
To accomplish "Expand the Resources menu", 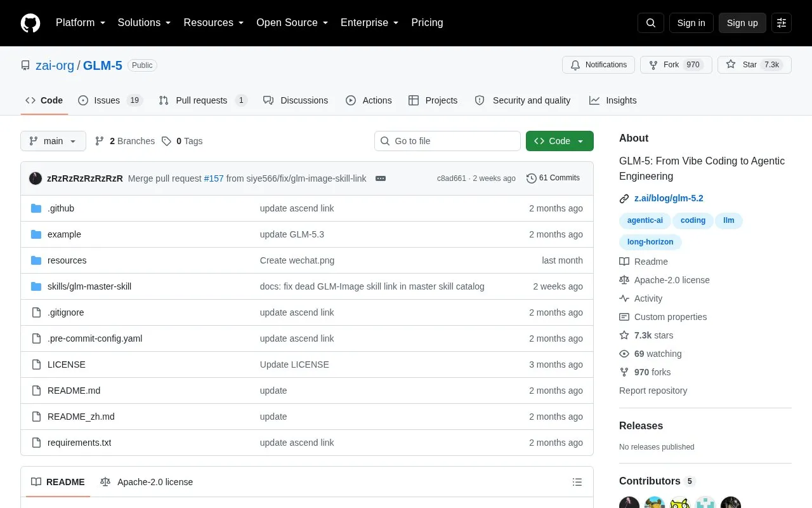I will pos(214,23).
